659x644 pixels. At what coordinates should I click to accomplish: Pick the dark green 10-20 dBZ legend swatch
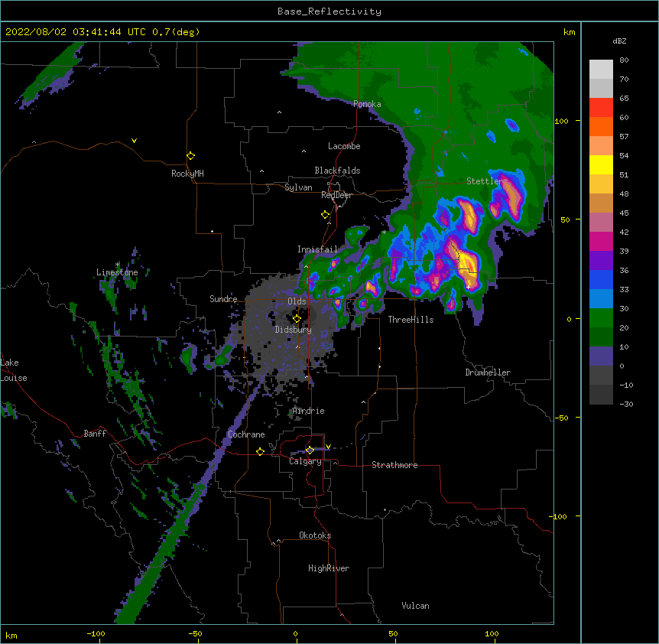pyautogui.click(x=601, y=337)
